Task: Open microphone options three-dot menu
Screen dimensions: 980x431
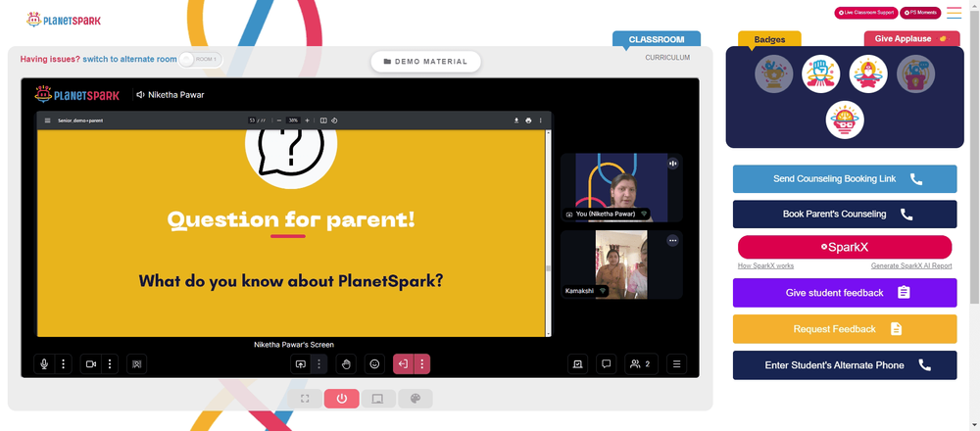Action: point(63,364)
